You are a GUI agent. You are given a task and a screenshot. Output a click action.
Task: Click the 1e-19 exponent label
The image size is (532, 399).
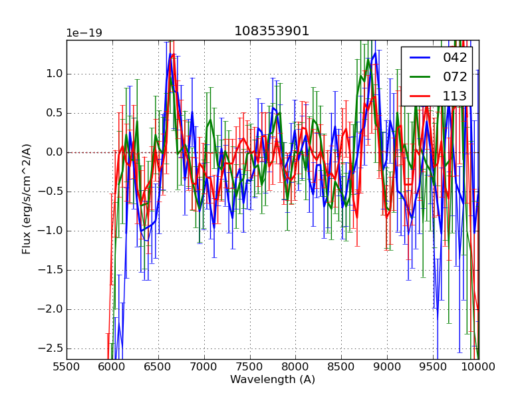pyautogui.click(x=84, y=33)
